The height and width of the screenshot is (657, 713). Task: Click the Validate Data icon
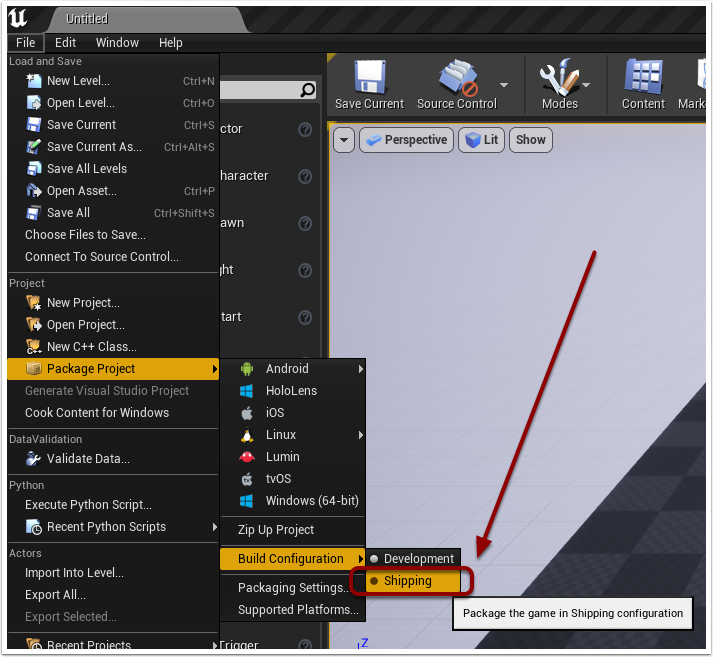(x=34, y=459)
